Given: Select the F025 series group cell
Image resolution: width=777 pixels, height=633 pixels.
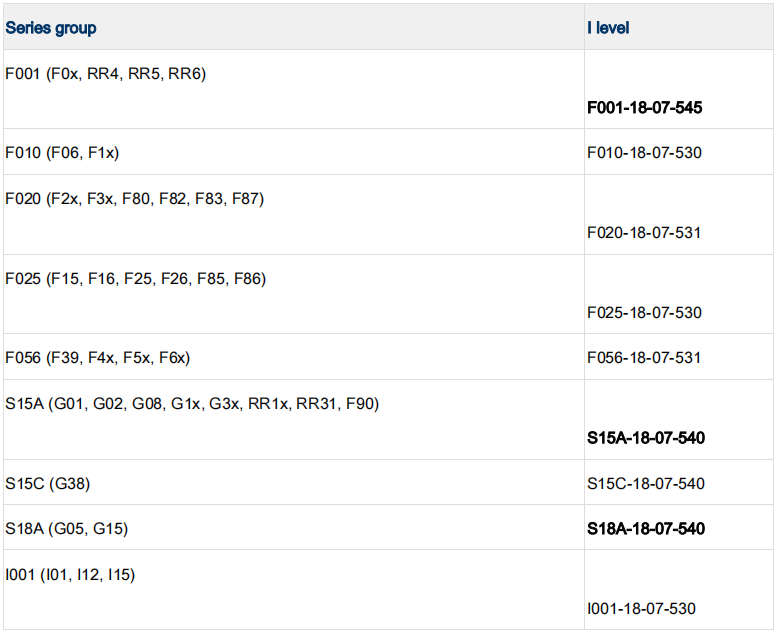Looking at the screenshot, I should click(135, 279).
